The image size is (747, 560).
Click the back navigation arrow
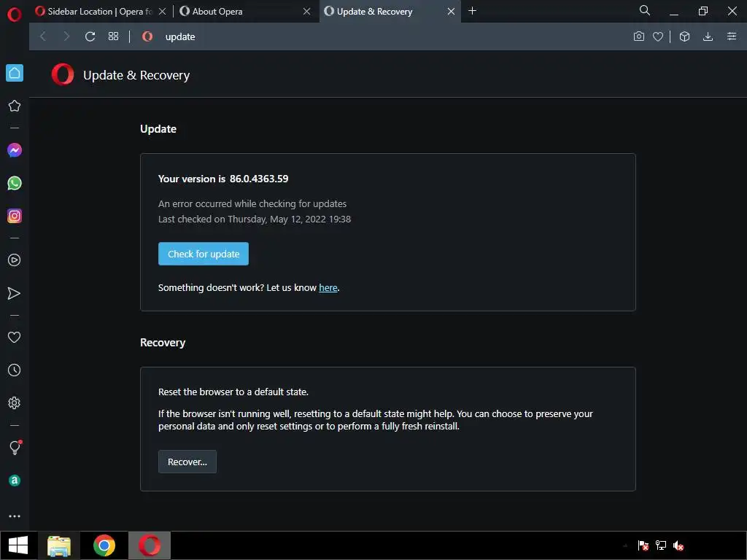[x=43, y=36]
